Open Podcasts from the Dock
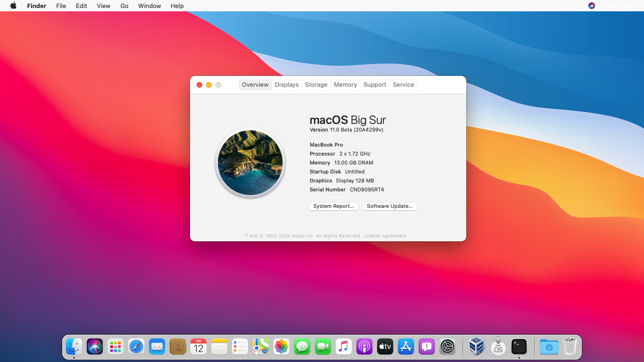Screen dimensions: 644x362 coord(364,347)
